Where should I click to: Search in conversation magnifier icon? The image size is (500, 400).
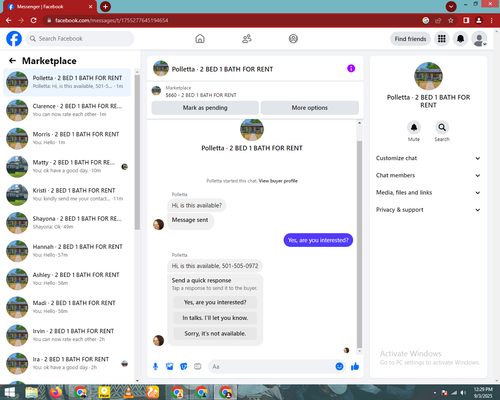[x=442, y=127]
